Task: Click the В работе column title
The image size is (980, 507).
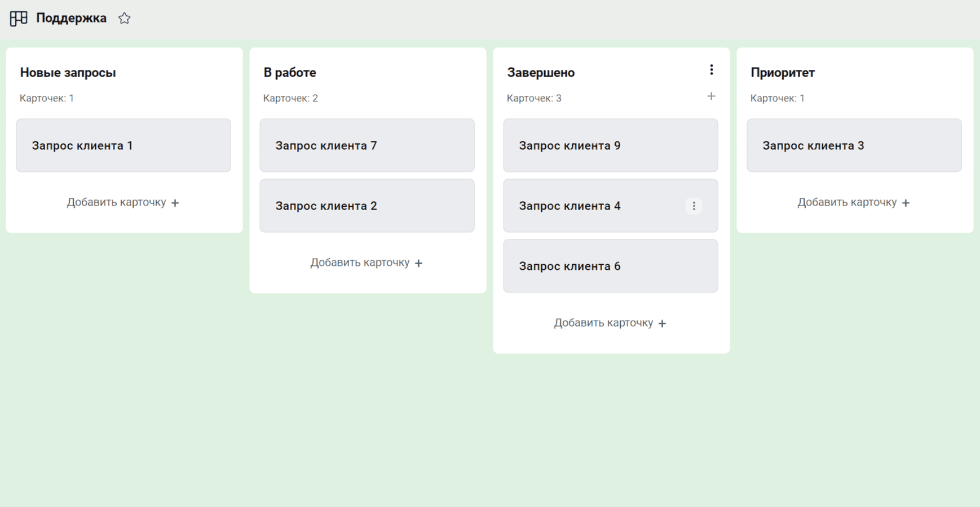Action: [290, 73]
